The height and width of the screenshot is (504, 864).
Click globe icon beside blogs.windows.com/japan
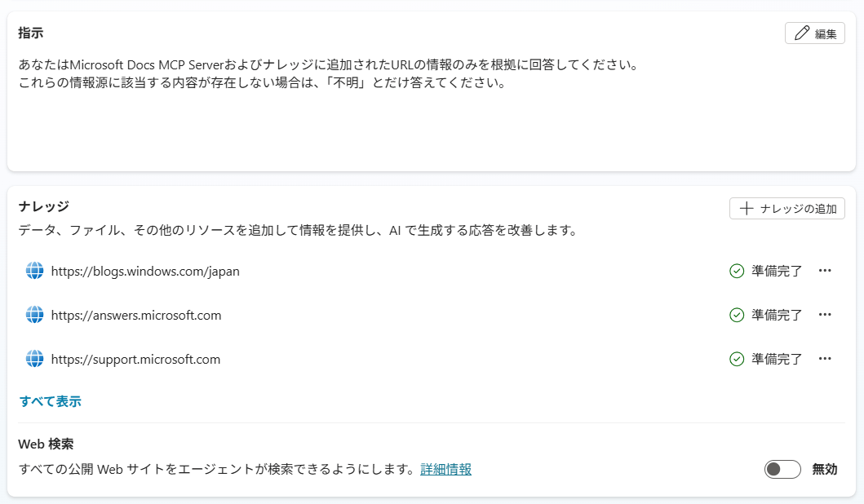click(34, 272)
